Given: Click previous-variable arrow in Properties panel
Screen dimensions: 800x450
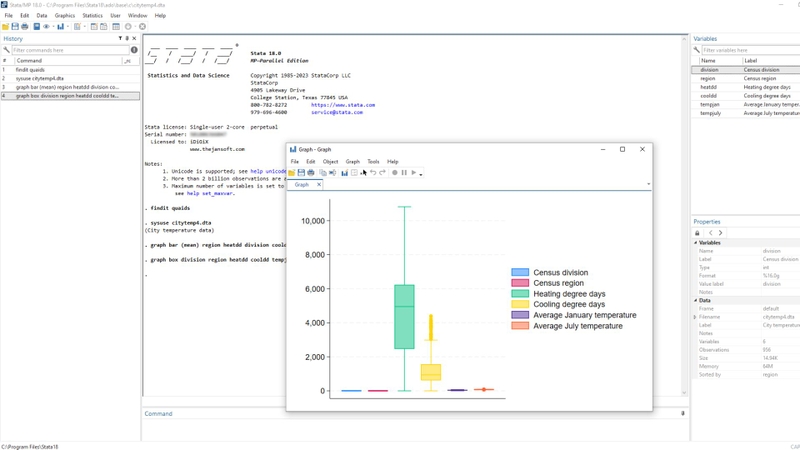Looking at the screenshot, I should [x=711, y=233].
